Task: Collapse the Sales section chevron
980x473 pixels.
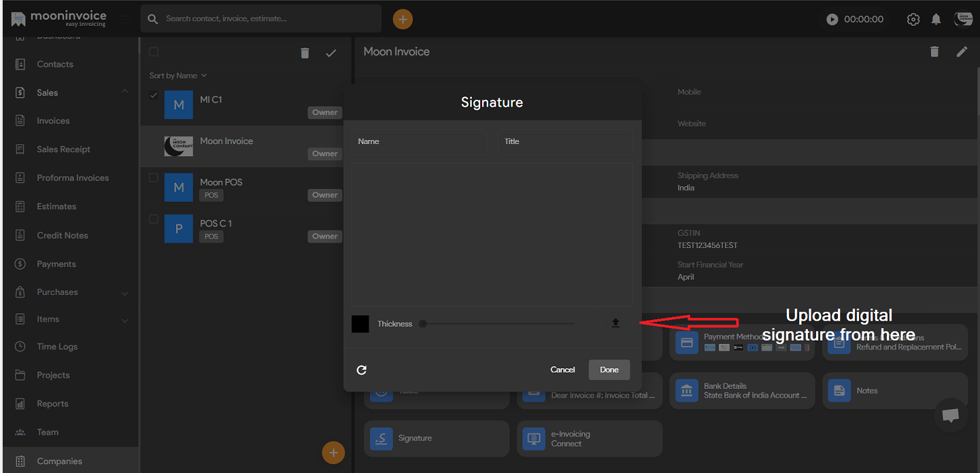Action: point(124,91)
